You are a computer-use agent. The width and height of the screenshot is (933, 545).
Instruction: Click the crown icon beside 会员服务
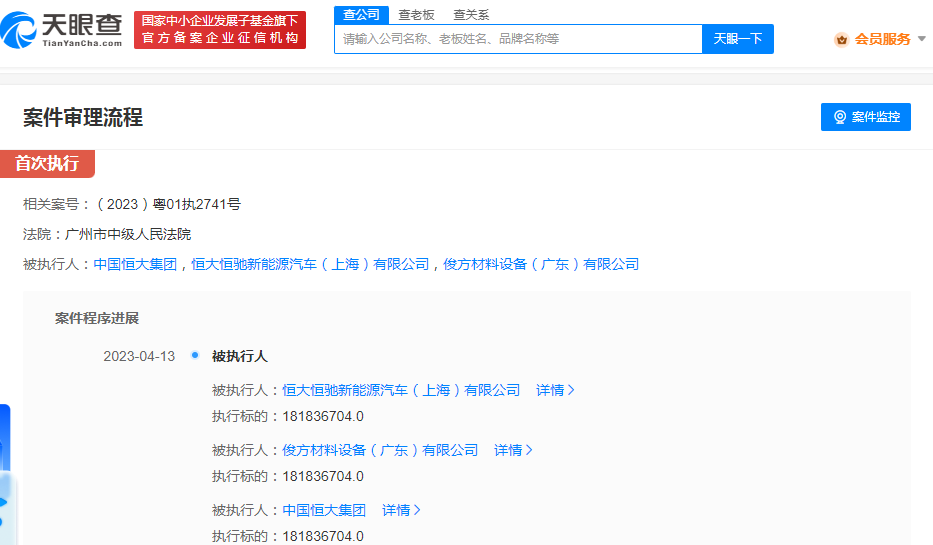click(841, 40)
